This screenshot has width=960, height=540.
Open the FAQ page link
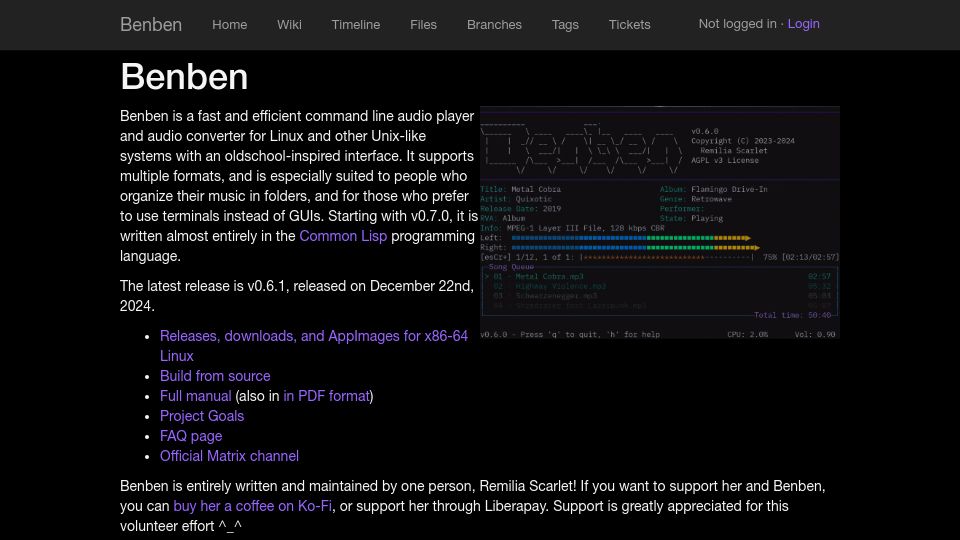pyautogui.click(x=191, y=436)
